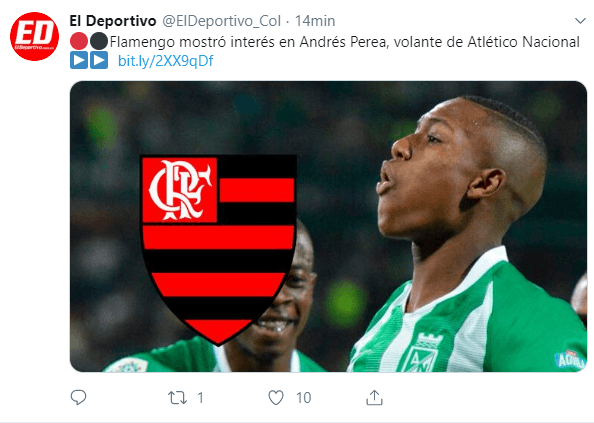Click the tweet text about Andrés Perea
This screenshot has height=423, width=594.
(x=344, y=42)
